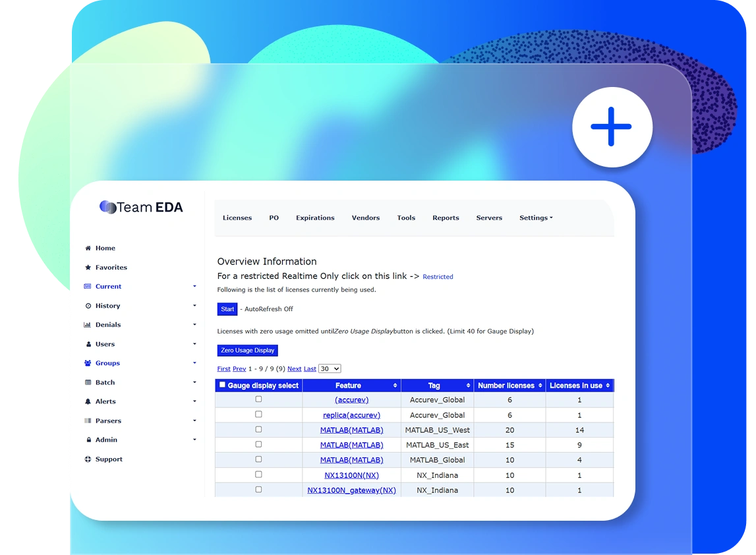
Task: Open the Licenses tab
Action: [x=237, y=218]
